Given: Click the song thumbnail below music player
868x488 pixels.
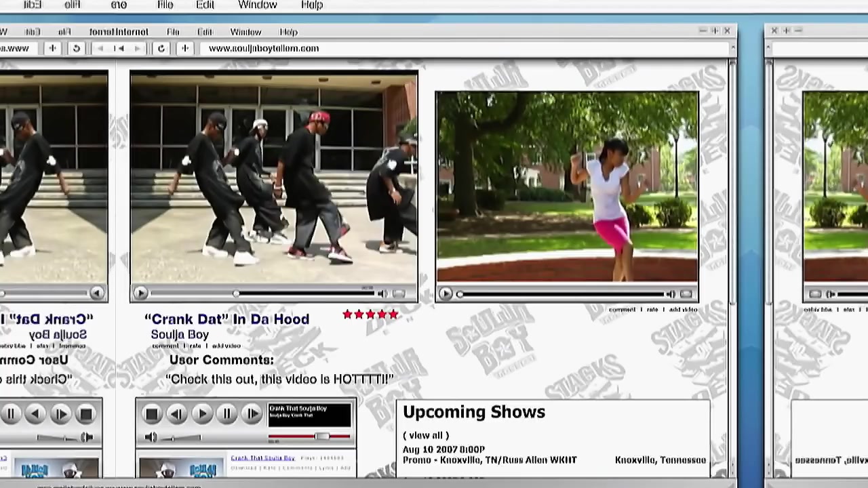Looking at the screenshot, I should coord(180,468).
